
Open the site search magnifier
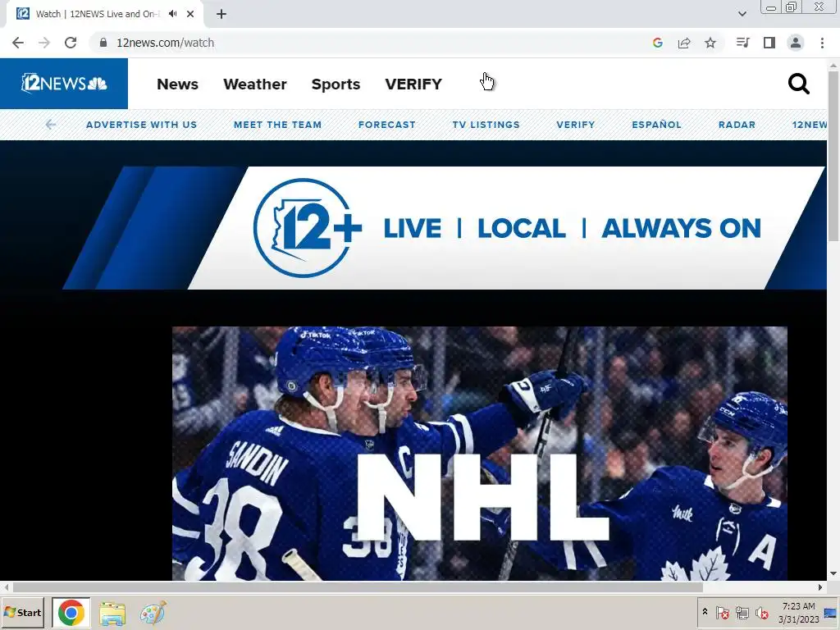pyautogui.click(x=798, y=84)
